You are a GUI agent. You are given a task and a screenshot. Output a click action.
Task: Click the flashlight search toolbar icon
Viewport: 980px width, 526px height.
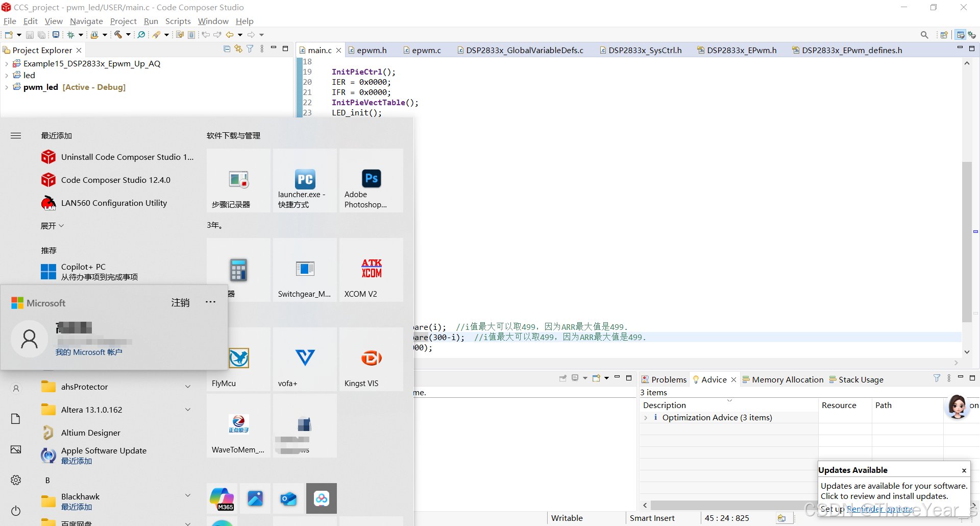(x=157, y=35)
